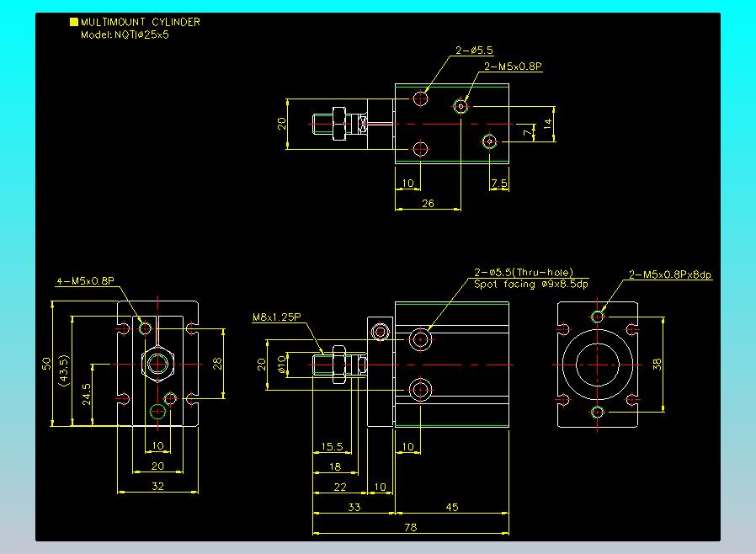Image resolution: width=756 pixels, height=554 pixels.
Task: Pick the 2-ø5.5 hole callout in top view
Action: (x=475, y=51)
